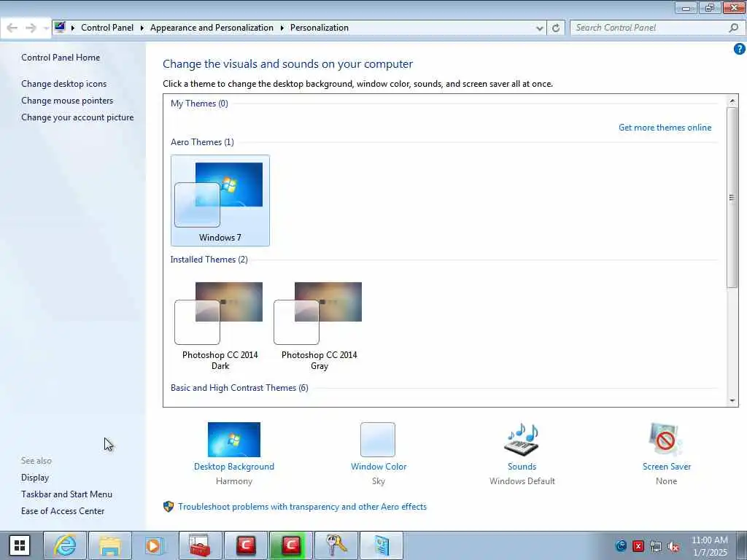Open the recent pages dropdown arrow
This screenshot has width=747, height=560.
[46, 28]
